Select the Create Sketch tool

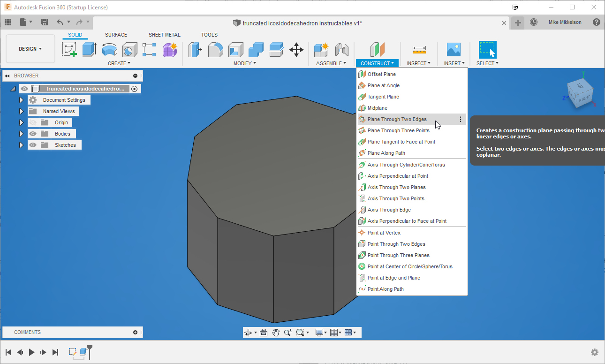click(69, 50)
